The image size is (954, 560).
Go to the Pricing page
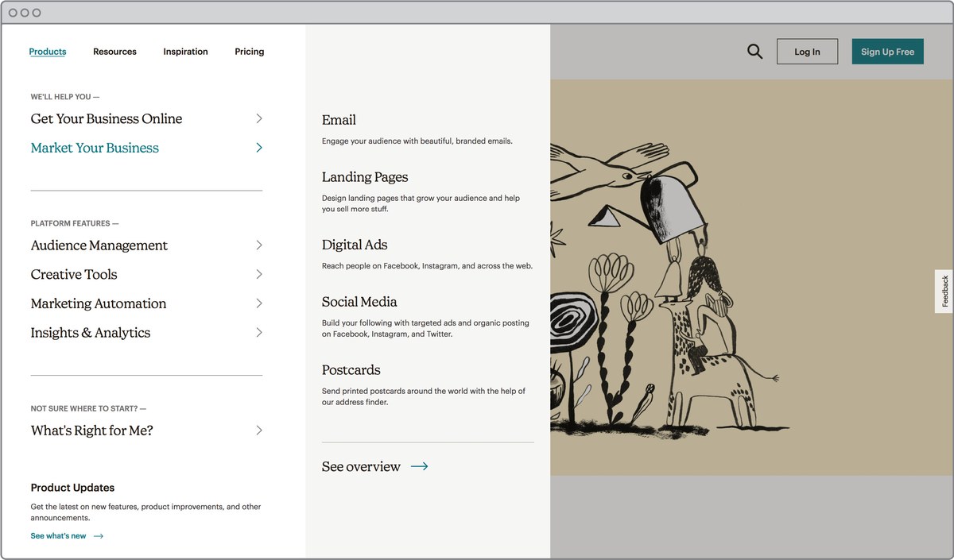(x=249, y=52)
